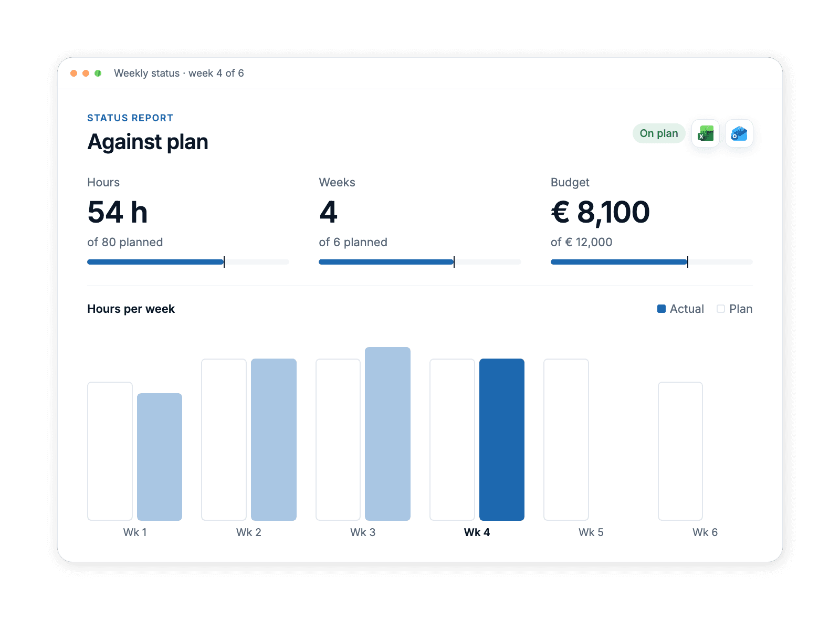
Task: Click the € 8,100 budget value
Action: pyautogui.click(x=600, y=212)
